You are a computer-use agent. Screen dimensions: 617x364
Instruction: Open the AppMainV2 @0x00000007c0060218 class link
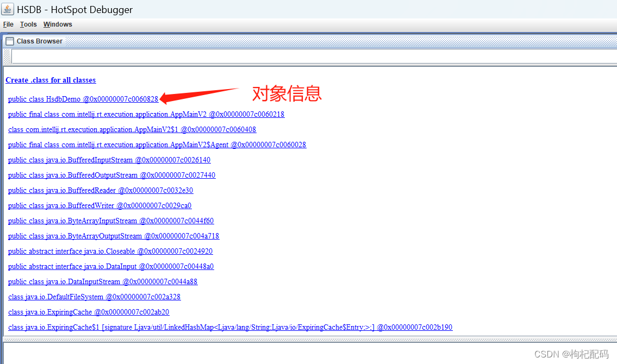146,115
